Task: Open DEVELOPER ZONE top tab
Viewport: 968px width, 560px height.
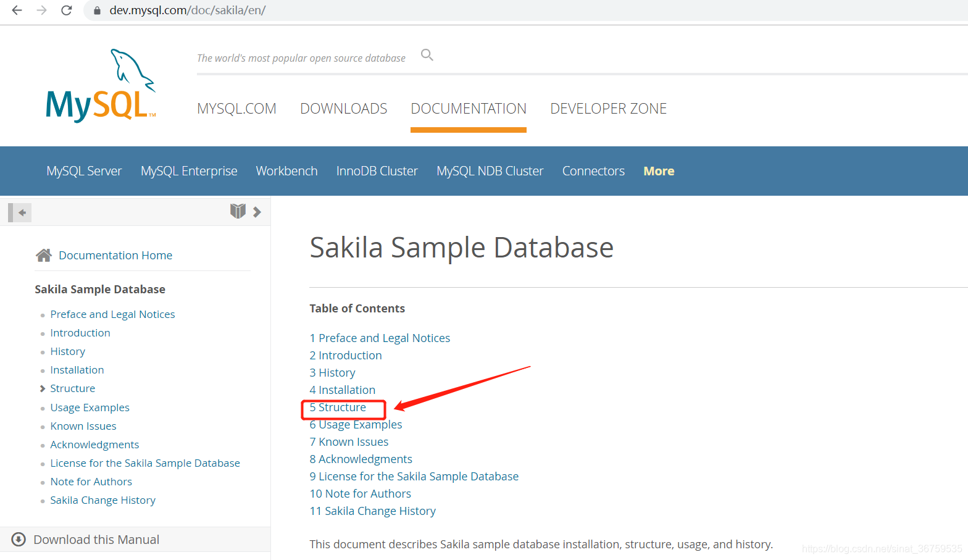Action: pyautogui.click(x=609, y=109)
